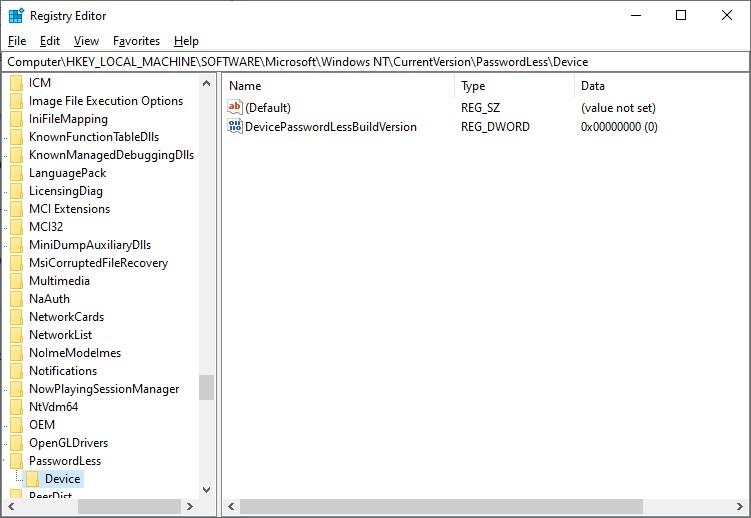The height and width of the screenshot is (518, 751).
Task: Click the PasswordLess folder icon
Action: pos(17,461)
